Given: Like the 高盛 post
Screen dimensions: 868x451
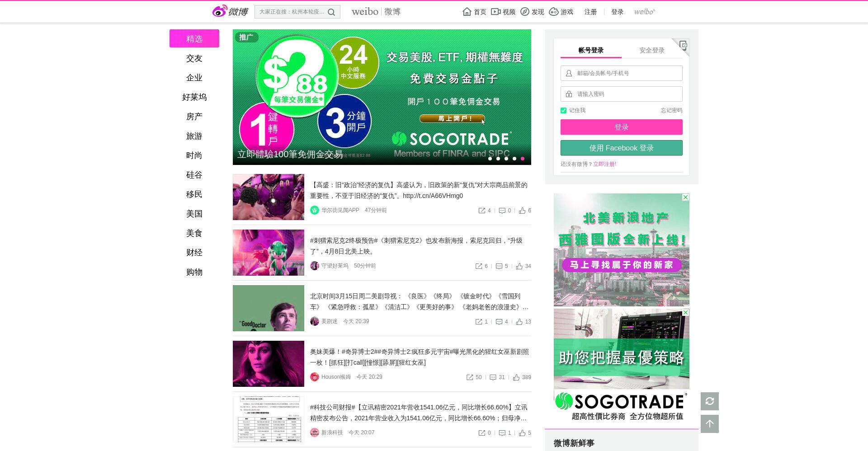Looking at the screenshot, I should click(522, 211).
